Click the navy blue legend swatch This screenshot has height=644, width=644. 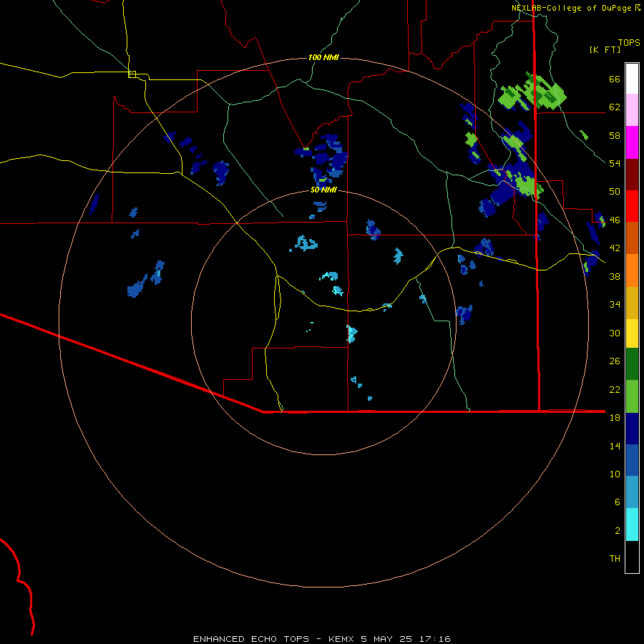(x=632, y=429)
